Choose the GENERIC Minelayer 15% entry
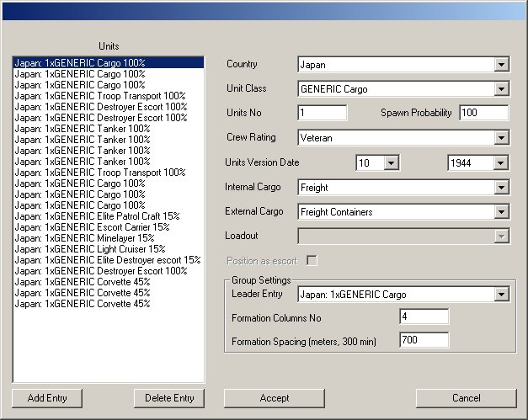The image size is (528, 420). [109, 238]
